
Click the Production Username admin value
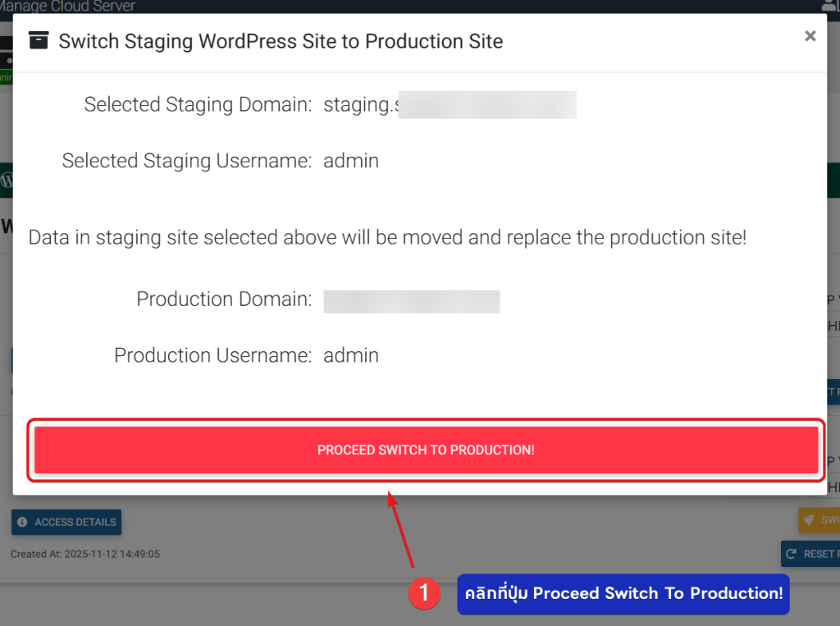pyautogui.click(x=351, y=355)
